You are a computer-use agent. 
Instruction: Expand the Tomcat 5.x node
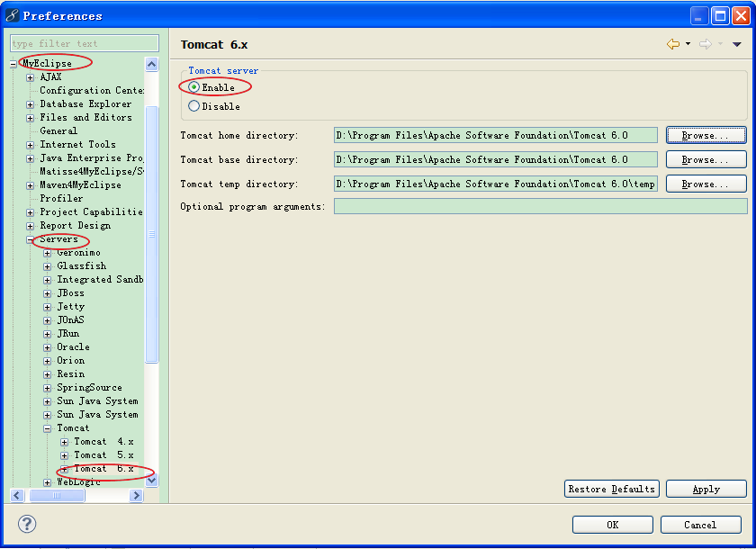coord(64,455)
